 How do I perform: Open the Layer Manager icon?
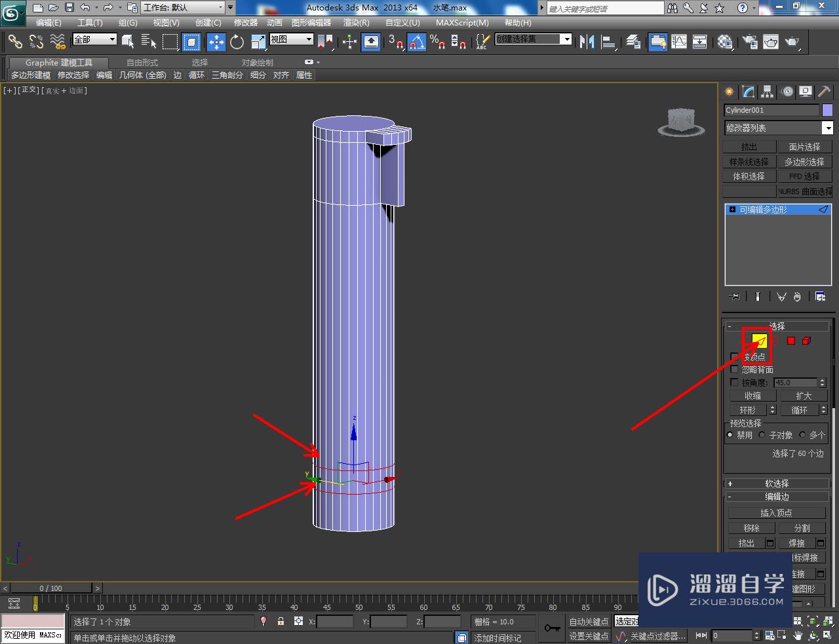[x=633, y=42]
